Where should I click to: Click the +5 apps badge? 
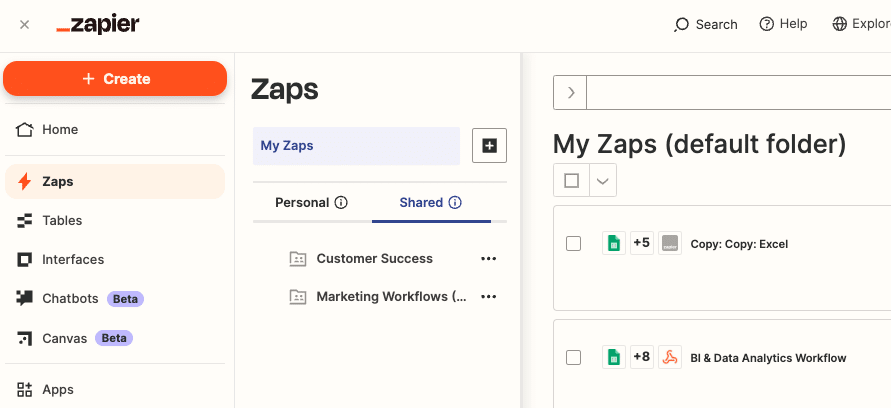[x=642, y=243]
